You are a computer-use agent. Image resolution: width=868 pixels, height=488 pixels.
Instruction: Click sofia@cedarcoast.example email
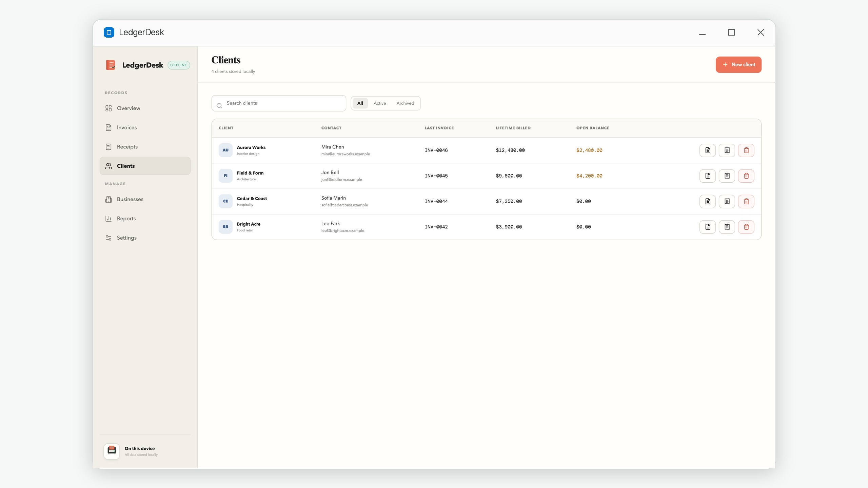tap(344, 205)
